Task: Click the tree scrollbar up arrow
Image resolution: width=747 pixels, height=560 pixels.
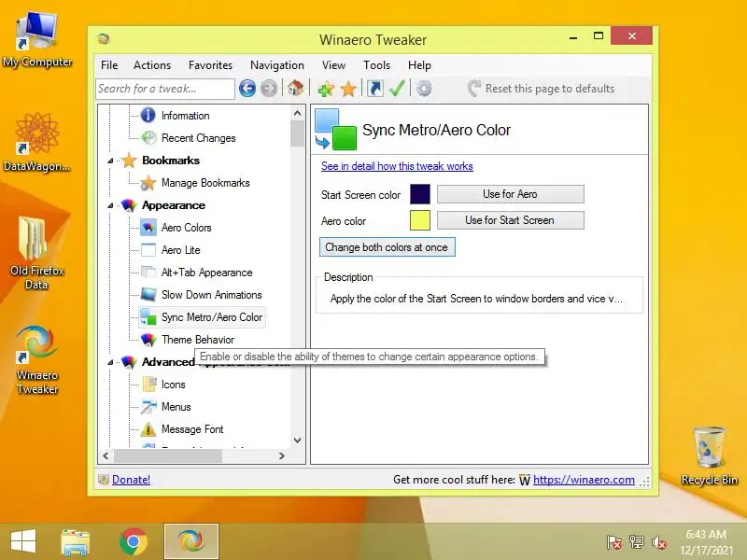Action: click(x=297, y=113)
